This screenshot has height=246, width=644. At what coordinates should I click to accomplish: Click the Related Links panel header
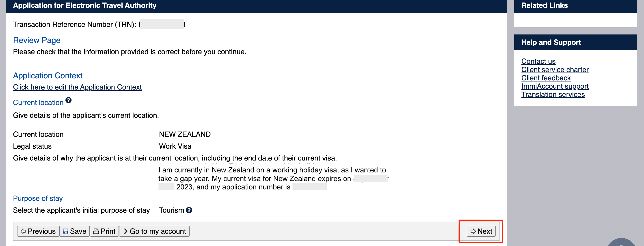coord(545,6)
